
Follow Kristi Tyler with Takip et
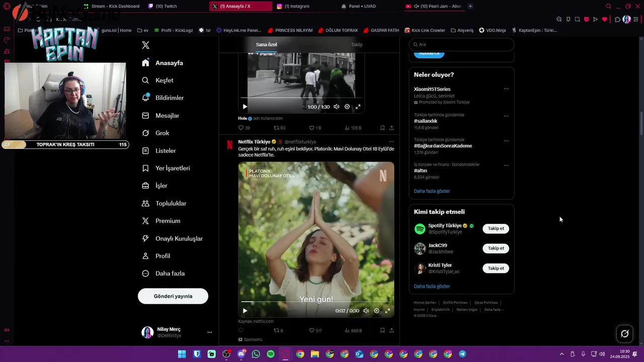[496, 268]
